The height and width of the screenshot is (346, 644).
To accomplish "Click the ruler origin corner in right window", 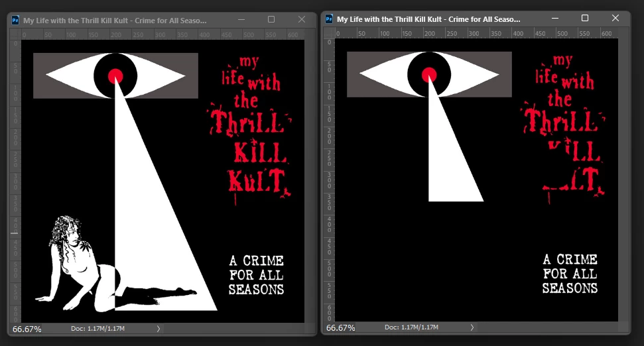I will click(x=330, y=34).
